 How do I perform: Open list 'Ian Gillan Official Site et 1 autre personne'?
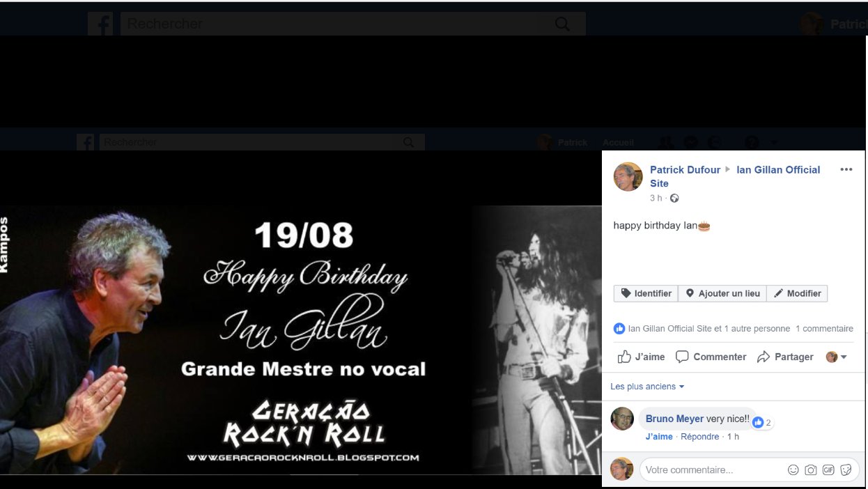tap(709, 328)
